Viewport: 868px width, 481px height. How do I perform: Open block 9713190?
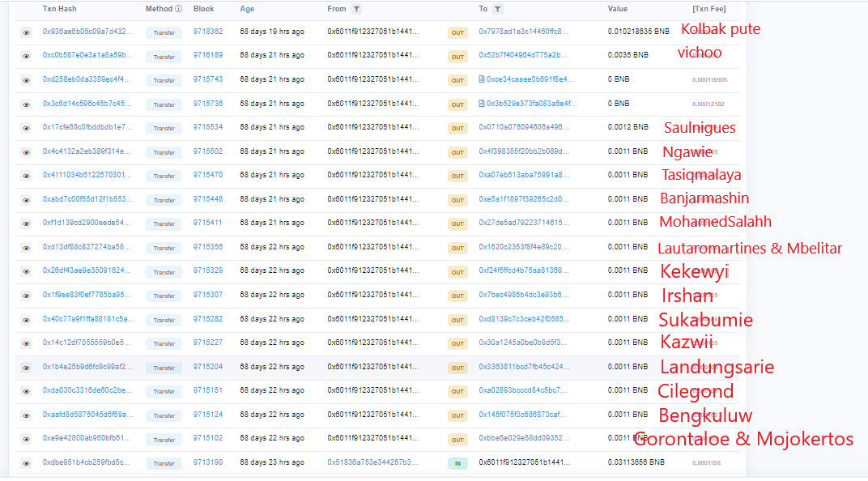point(208,462)
